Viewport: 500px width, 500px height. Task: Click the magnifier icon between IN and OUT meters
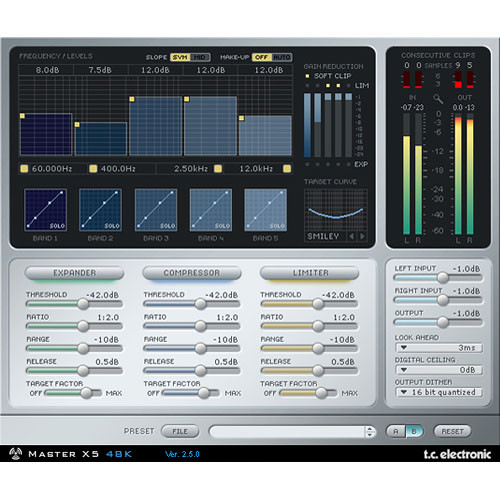click(x=438, y=98)
